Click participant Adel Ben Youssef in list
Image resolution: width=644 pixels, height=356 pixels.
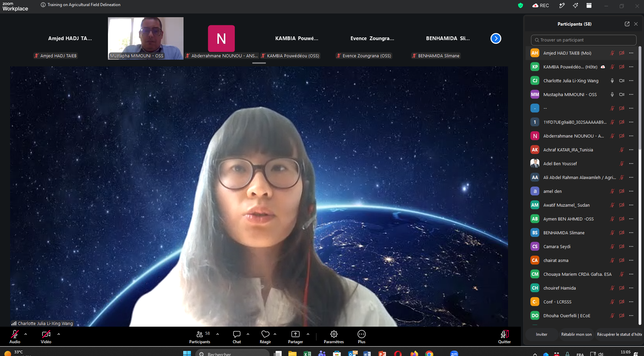[582, 164]
